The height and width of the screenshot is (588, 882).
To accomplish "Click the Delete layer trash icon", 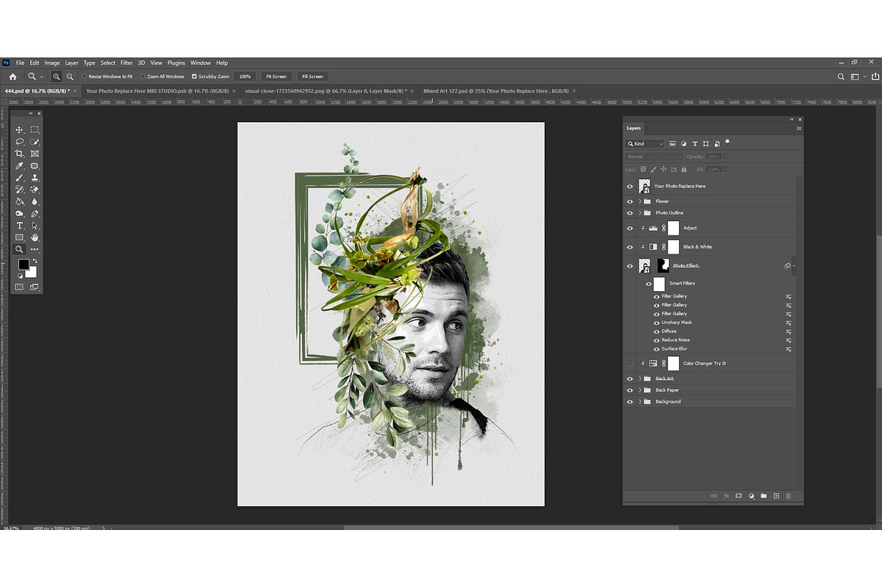I will point(789,496).
